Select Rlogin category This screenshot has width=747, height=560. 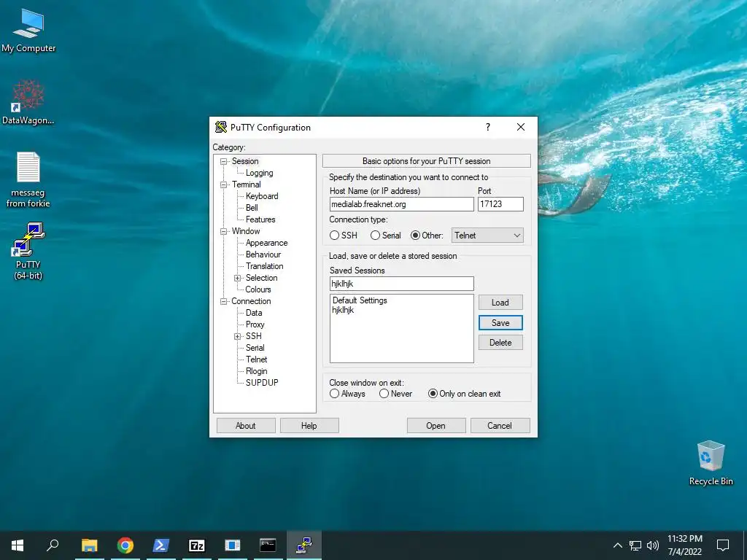256,371
